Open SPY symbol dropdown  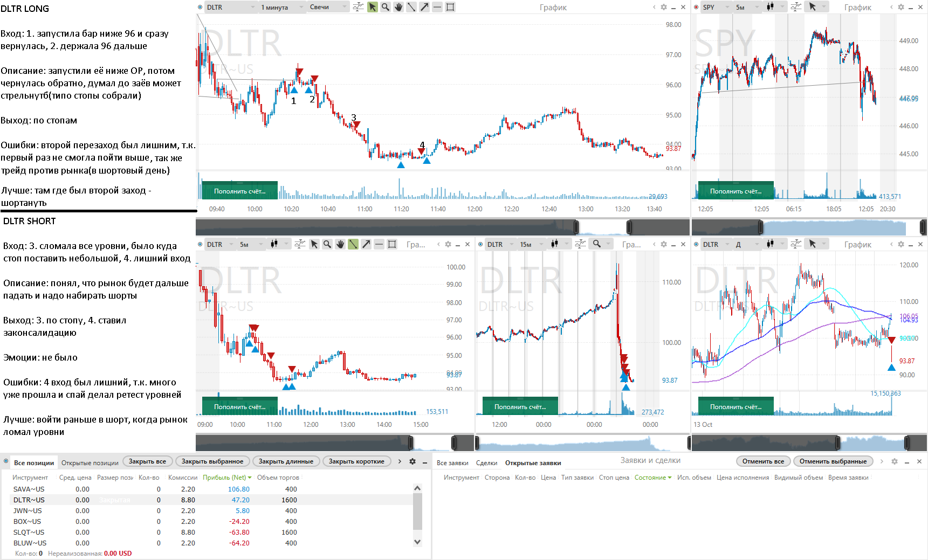716,7
